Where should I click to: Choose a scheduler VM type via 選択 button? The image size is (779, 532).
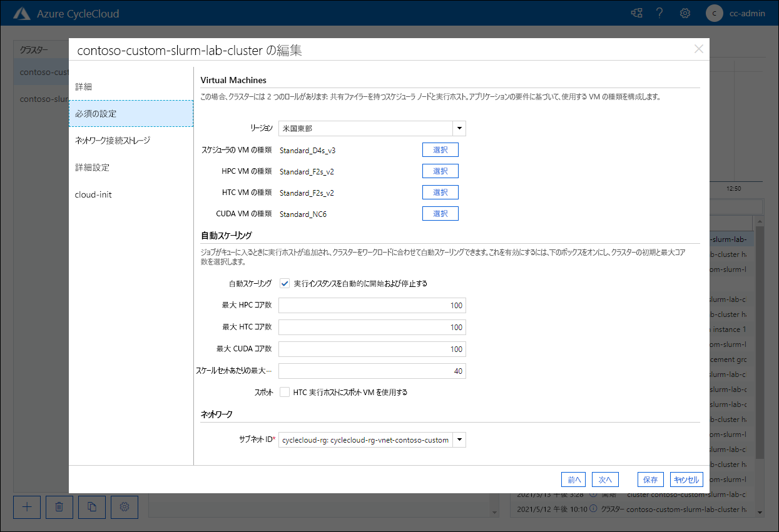440,149
